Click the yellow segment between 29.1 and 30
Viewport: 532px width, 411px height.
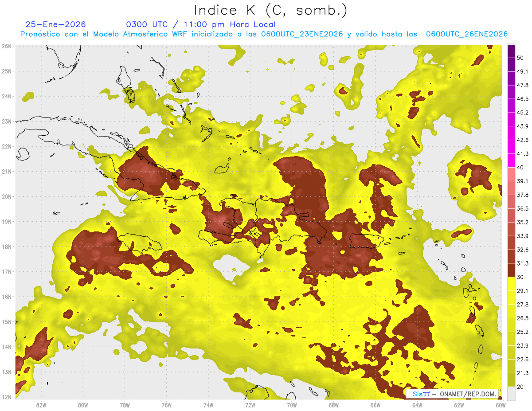coord(512,284)
